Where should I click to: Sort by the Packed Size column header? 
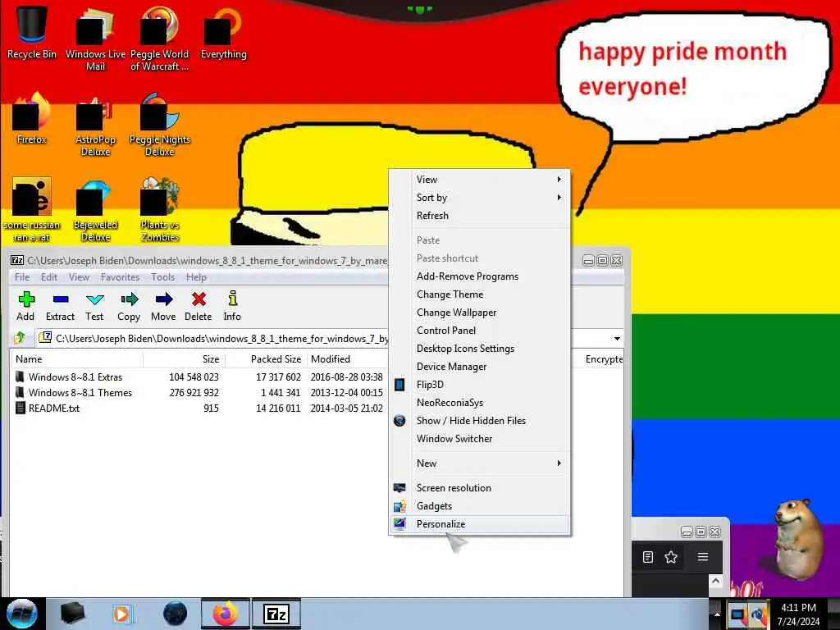[x=267, y=359]
